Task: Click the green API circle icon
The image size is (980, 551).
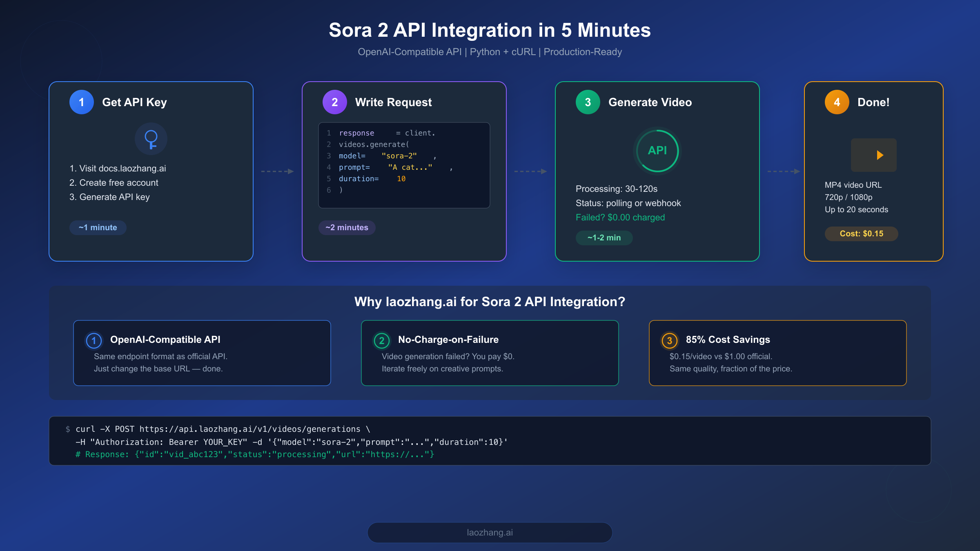Action: [657, 151]
